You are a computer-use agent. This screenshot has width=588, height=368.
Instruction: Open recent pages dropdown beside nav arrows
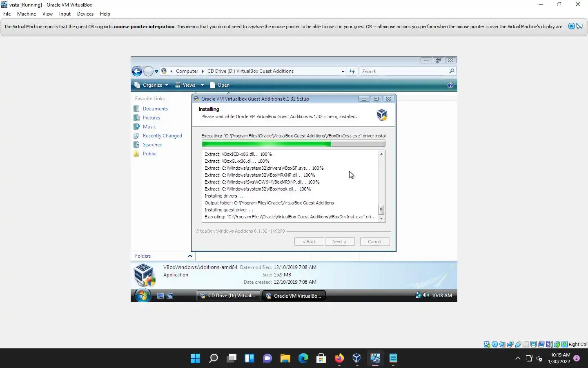(x=156, y=72)
